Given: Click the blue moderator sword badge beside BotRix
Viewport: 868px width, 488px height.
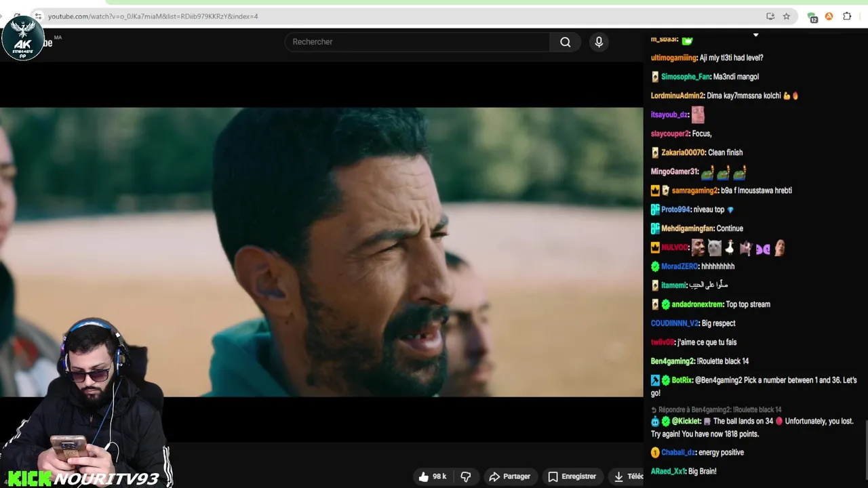Looking at the screenshot, I should pyautogui.click(x=655, y=380).
